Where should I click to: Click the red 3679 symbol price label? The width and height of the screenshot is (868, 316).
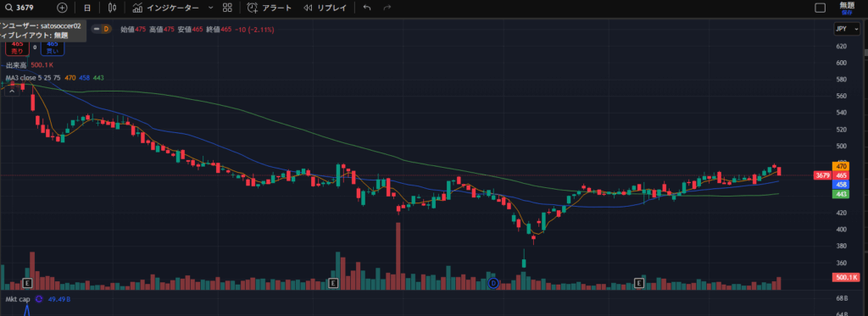pyautogui.click(x=822, y=175)
